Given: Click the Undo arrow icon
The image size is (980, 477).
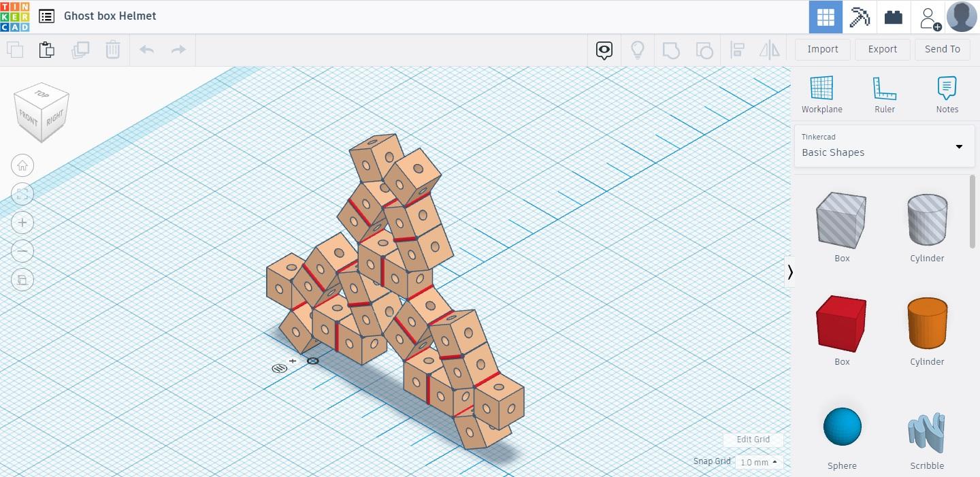Looking at the screenshot, I should (x=146, y=50).
